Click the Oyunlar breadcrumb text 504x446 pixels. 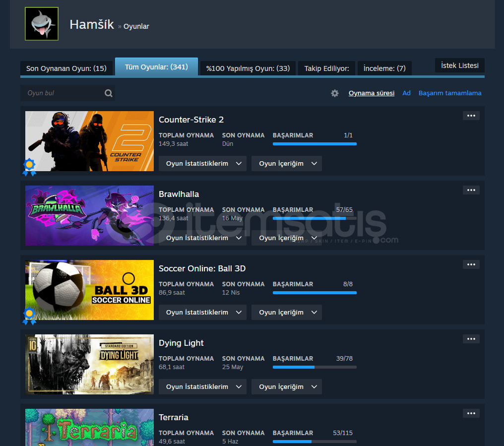(x=136, y=26)
